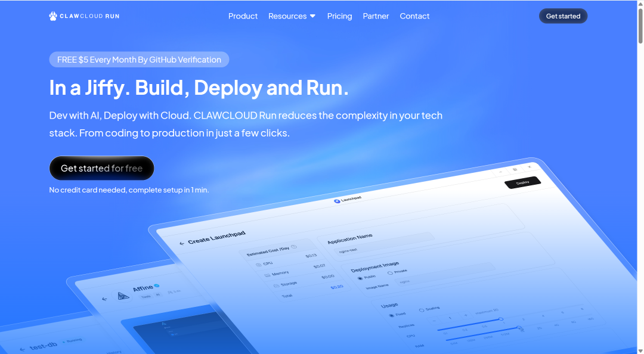Click the 'In a Jiffy' headline text
This screenshot has height=354, width=644.
click(199, 88)
